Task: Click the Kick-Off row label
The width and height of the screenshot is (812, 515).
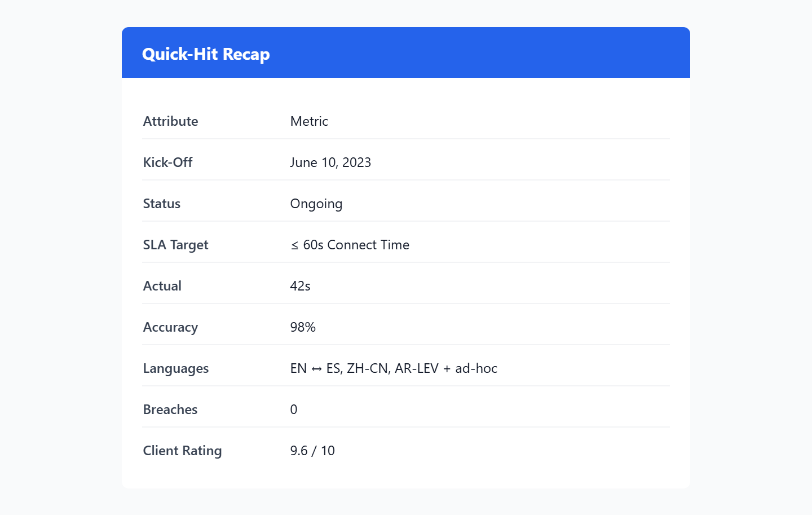Action: click(167, 162)
